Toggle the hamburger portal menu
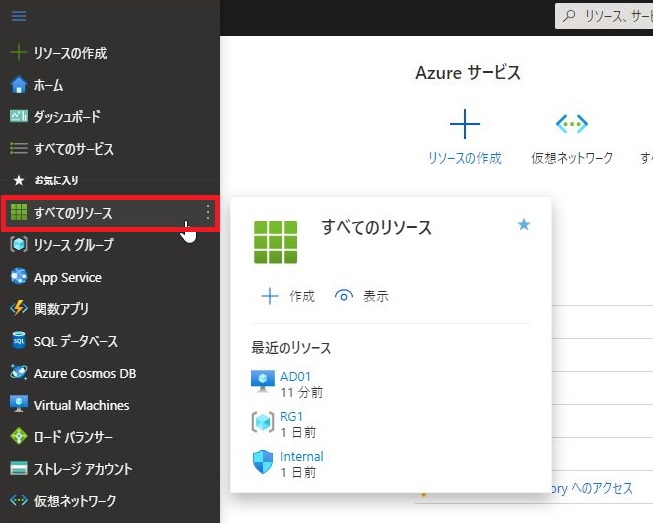The height and width of the screenshot is (523, 653). coord(19,16)
